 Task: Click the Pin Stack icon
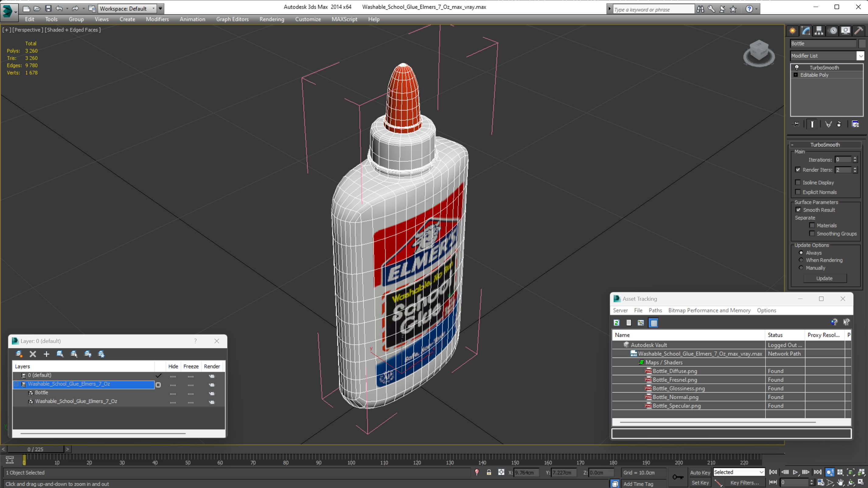(x=796, y=124)
